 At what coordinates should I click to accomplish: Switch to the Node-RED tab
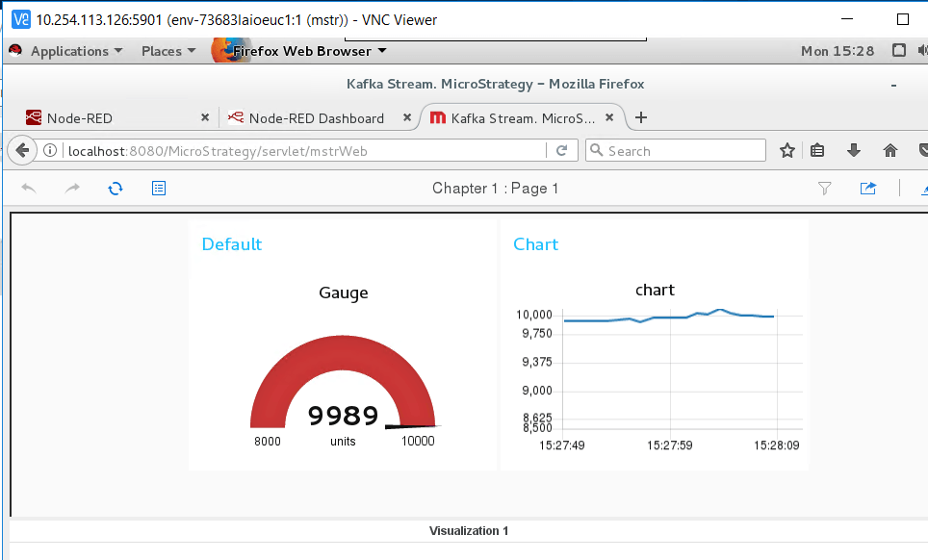tap(106, 118)
